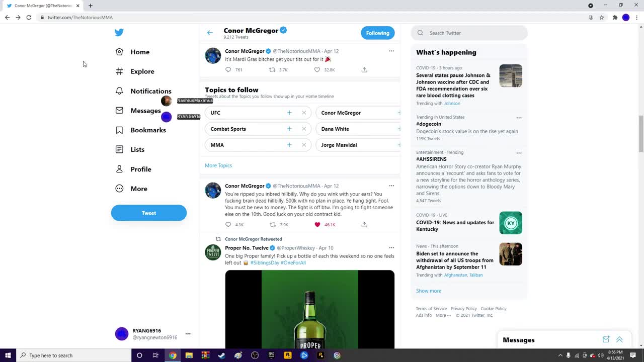The image size is (644, 362).
Task: Dismiss the UFC topic
Action: click(x=304, y=113)
